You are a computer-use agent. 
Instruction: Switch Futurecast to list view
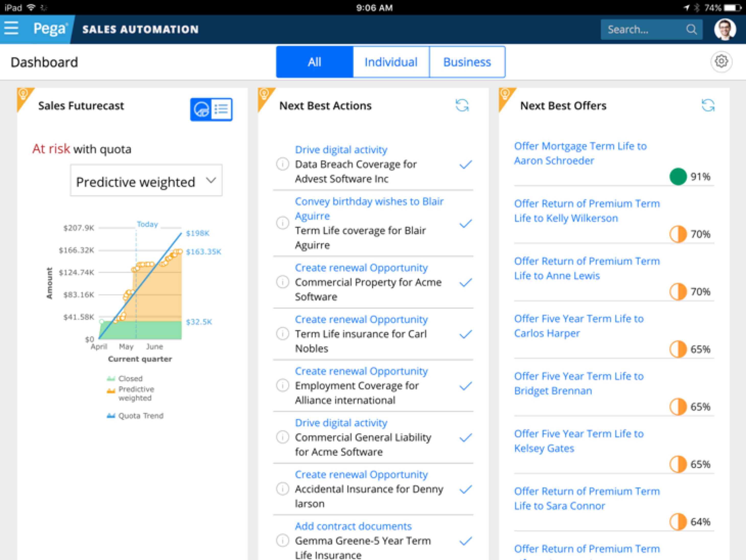tap(222, 109)
